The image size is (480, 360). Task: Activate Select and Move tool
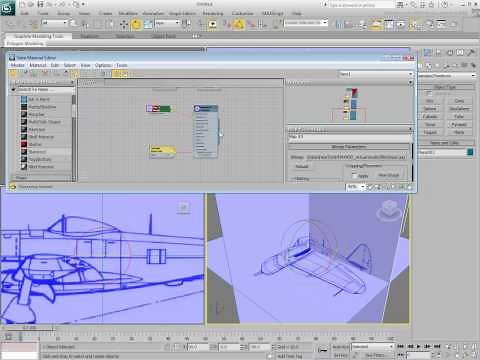[x=124, y=24]
